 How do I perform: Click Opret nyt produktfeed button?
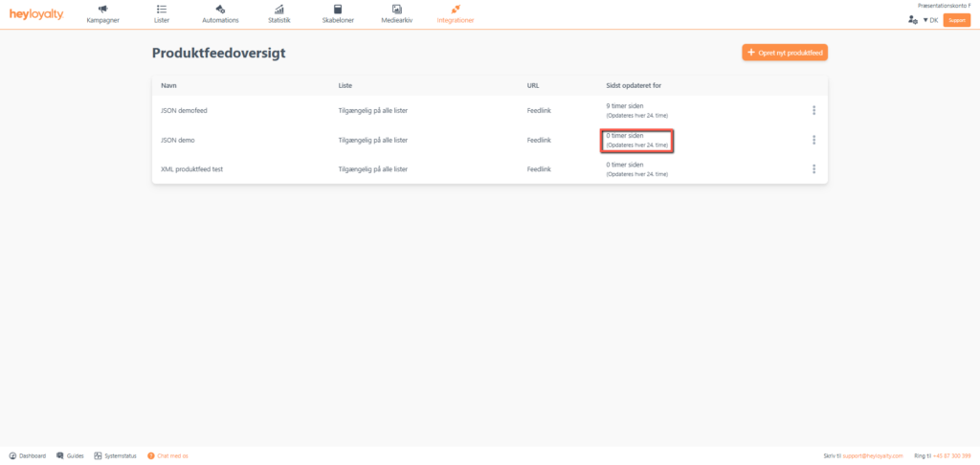tap(784, 53)
